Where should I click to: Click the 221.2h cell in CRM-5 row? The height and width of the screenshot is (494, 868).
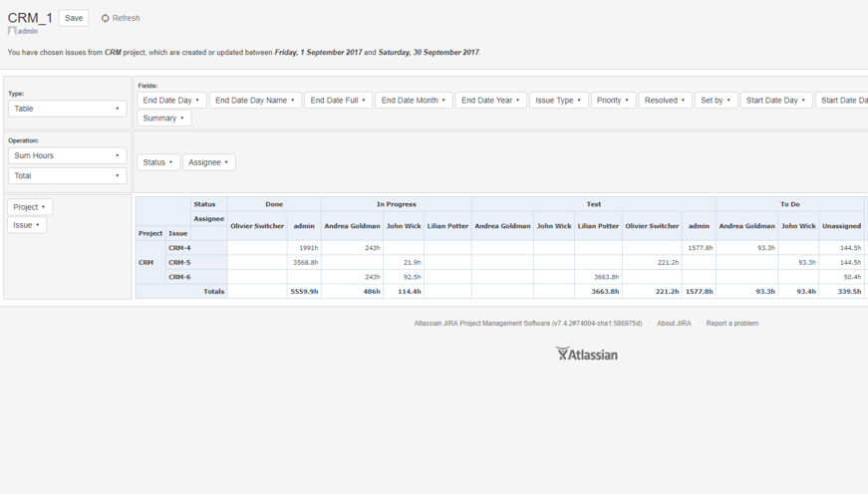[x=652, y=262]
